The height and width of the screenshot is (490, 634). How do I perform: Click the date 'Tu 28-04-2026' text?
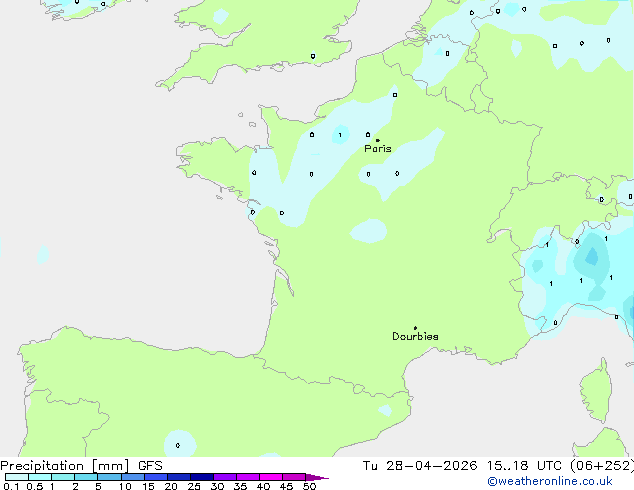(x=420, y=466)
